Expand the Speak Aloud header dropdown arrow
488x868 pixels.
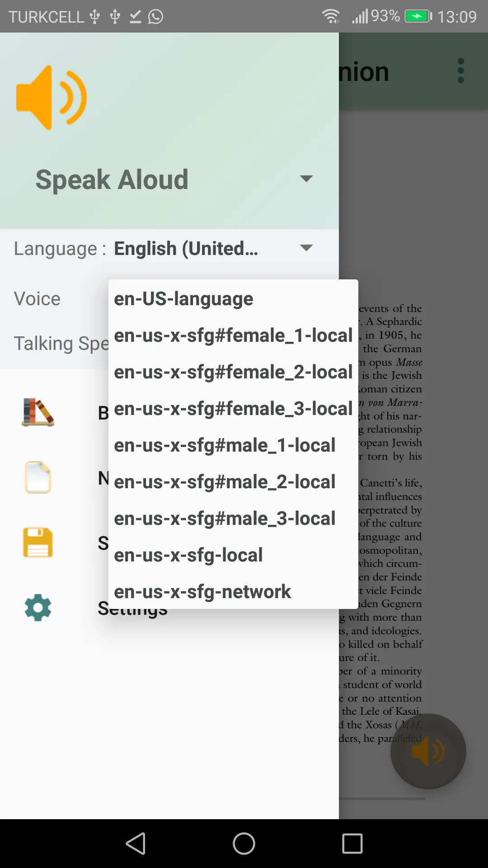point(306,179)
